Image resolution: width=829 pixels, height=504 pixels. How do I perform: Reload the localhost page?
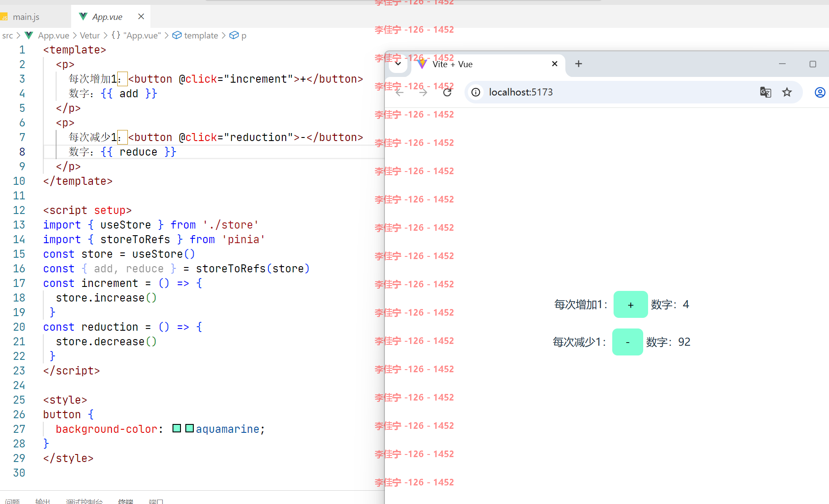pyautogui.click(x=447, y=92)
